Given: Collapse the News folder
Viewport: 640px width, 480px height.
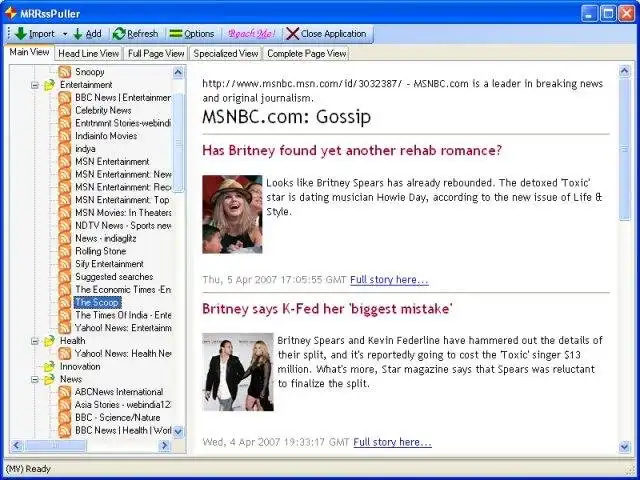Looking at the screenshot, I should (35, 379).
